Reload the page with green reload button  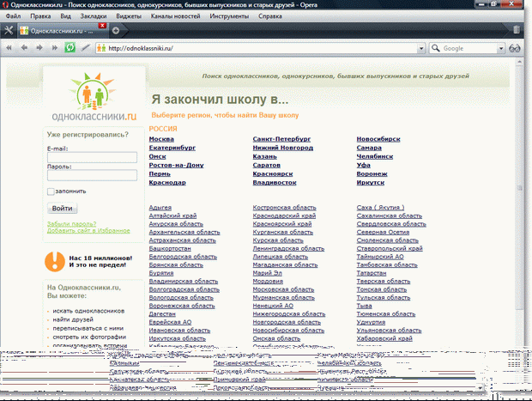[70, 47]
